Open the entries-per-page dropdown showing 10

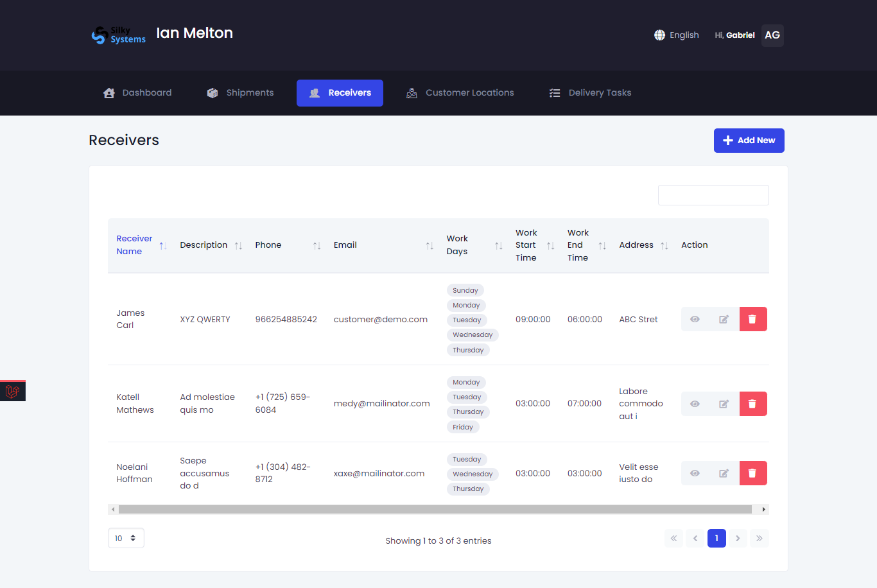coord(126,538)
